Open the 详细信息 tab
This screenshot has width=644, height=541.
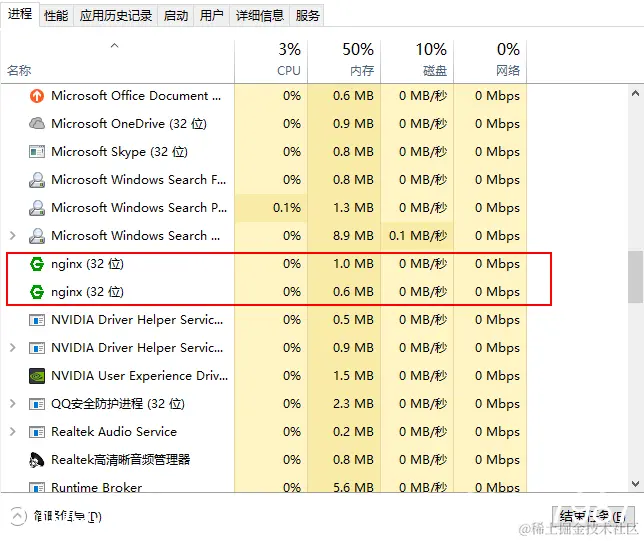click(260, 16)
